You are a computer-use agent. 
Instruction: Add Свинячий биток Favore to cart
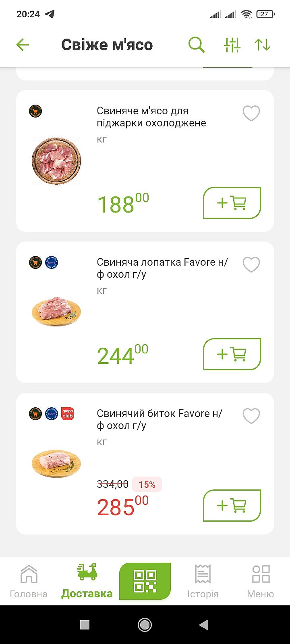pos(232,506)
